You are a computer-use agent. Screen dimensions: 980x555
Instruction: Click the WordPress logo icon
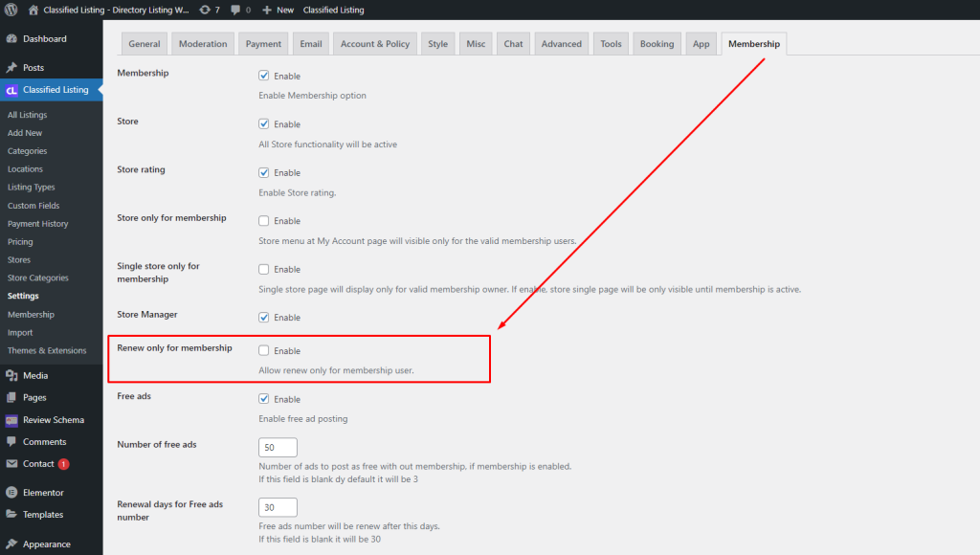(11, 10)
